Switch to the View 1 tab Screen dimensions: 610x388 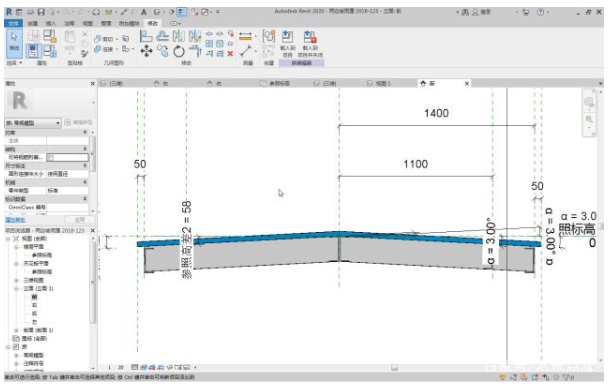pyautogui.click(x=380, y=84)
